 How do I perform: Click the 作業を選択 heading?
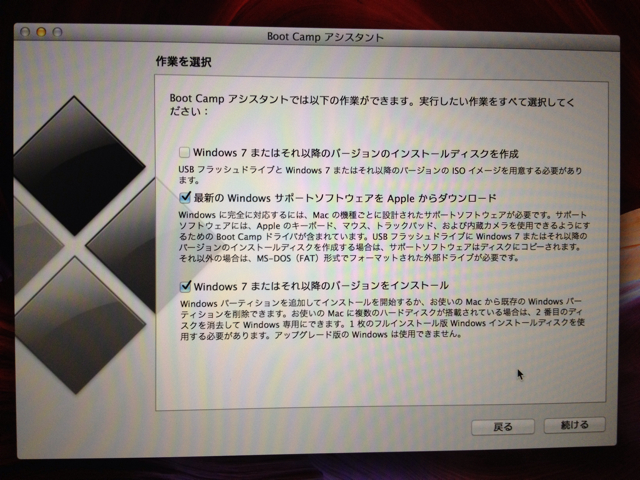point(183,62)
